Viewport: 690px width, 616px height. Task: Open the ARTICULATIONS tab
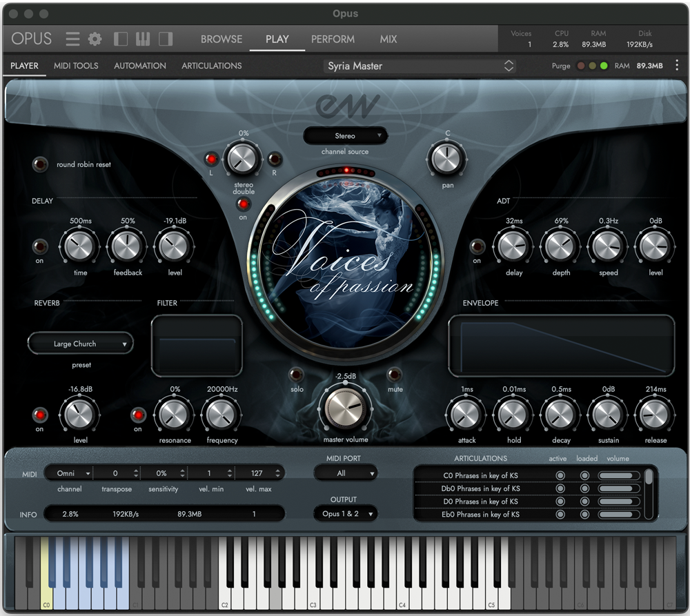pos(212,66)
